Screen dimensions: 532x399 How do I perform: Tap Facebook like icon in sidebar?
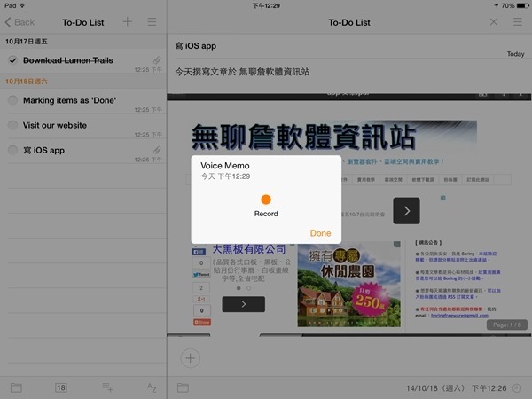click(199, 252)
